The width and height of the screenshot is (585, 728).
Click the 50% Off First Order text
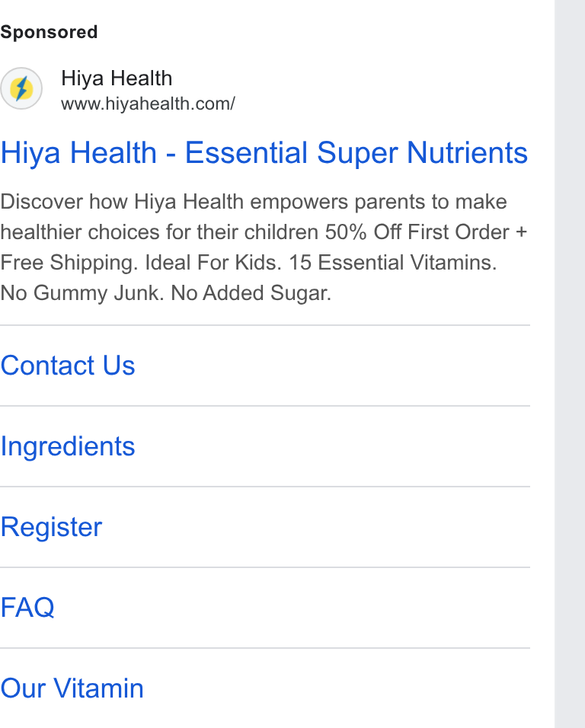pos(417,232)
